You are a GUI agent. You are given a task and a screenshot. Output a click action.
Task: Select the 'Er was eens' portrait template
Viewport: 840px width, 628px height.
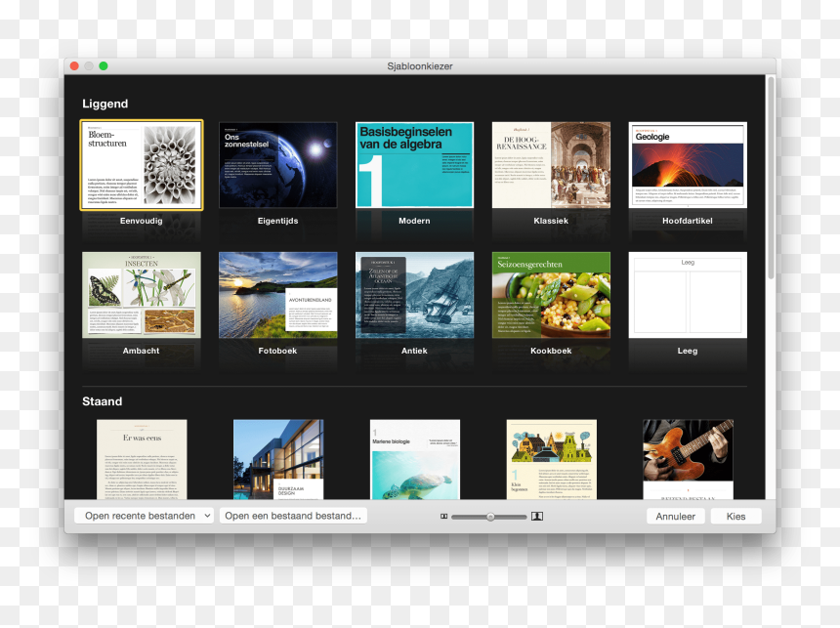tap(142, 459)
